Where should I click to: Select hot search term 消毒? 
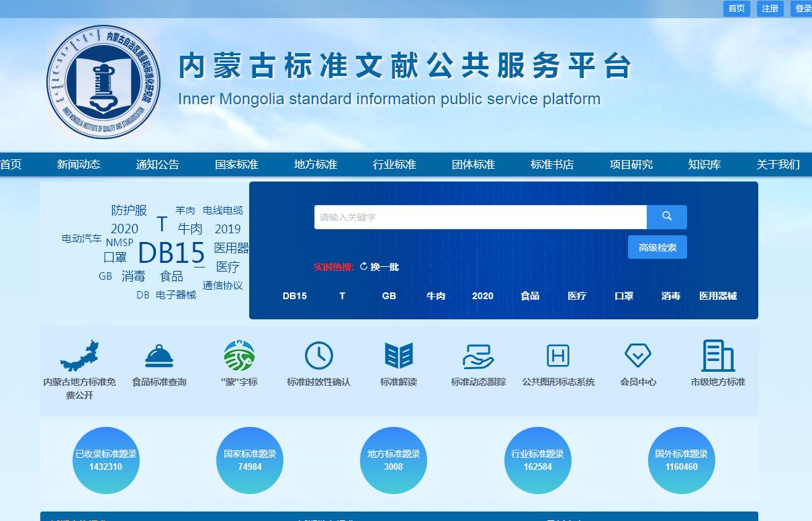[671, 296]
